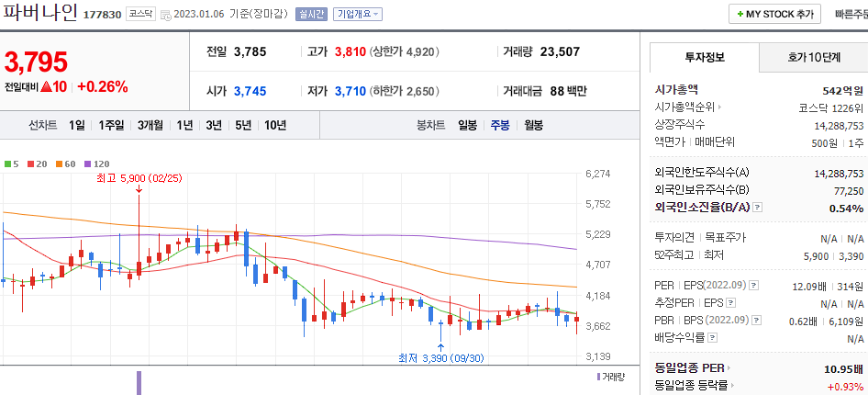
Task: Click the +0.26% change rate
Action: [103, 86]
